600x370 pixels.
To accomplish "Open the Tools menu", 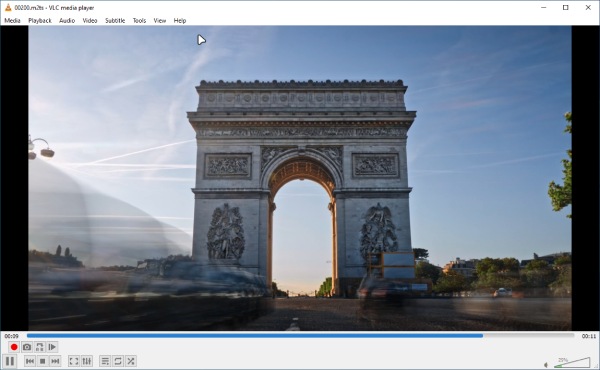I will coord(139,21).
